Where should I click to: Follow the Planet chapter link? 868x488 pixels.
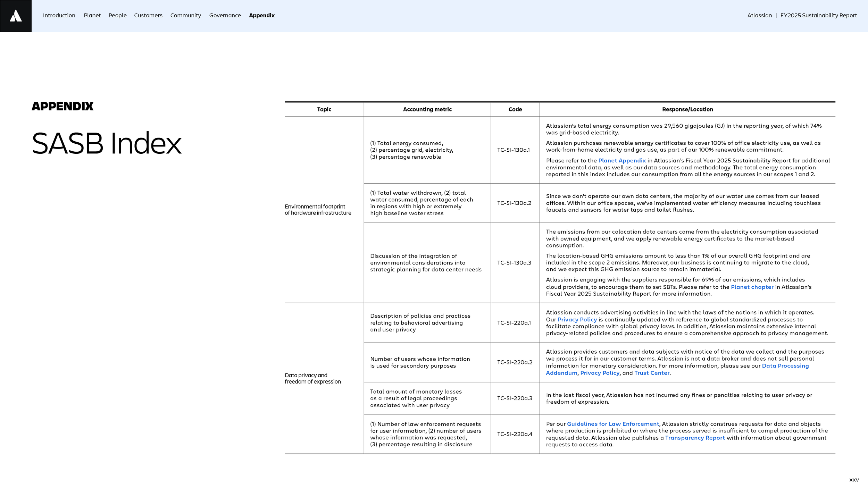pyautogui.click(x=752, y=287)
